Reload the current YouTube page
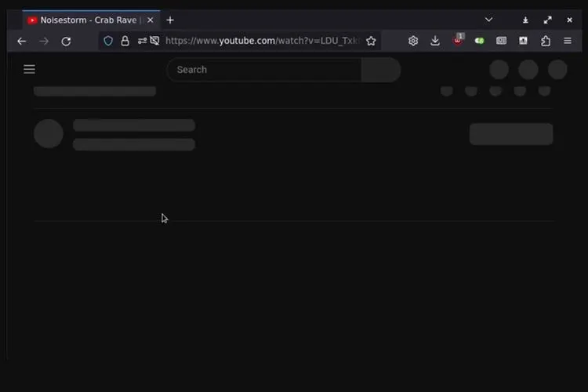 click(66, 42)
